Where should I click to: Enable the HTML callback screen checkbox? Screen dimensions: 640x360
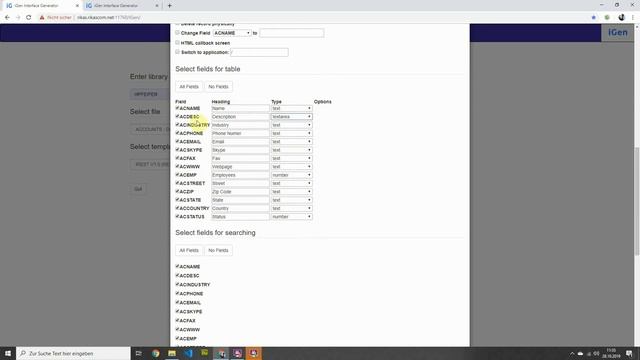[177, 42]
